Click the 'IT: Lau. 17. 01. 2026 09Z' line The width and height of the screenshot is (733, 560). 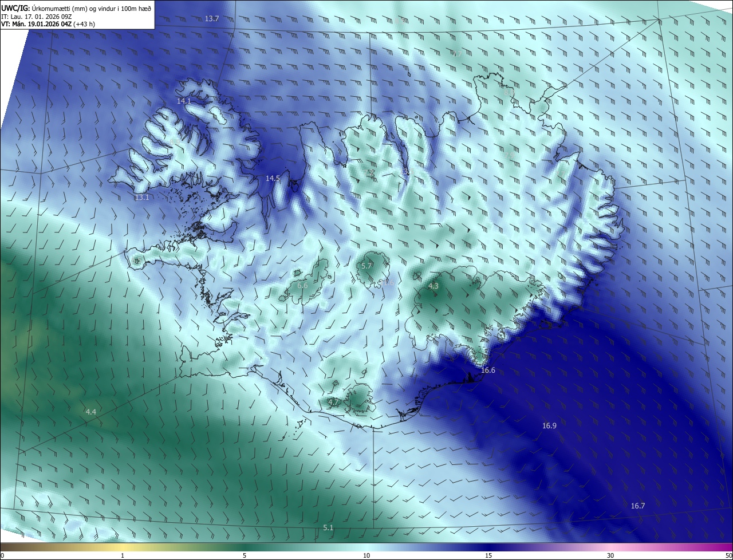pos(37,17)
